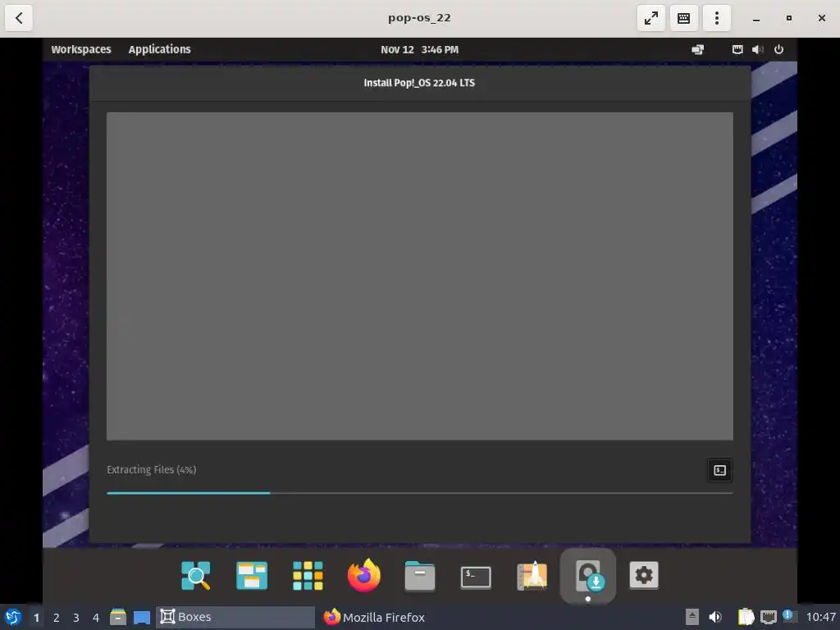Viewport: 840px width, 630px height.
Task: Click the gray installer slideshow area
Action: tap(419, 276)
